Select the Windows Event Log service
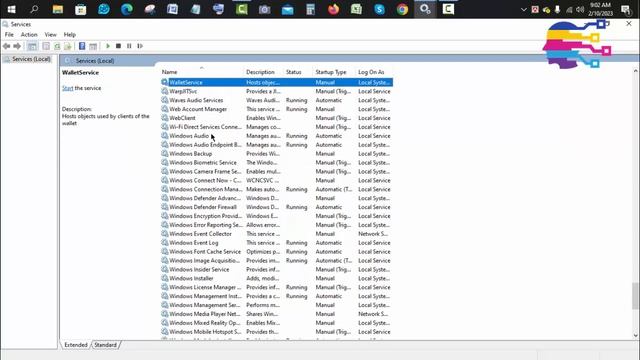640x360 pixels. point(277,243)
